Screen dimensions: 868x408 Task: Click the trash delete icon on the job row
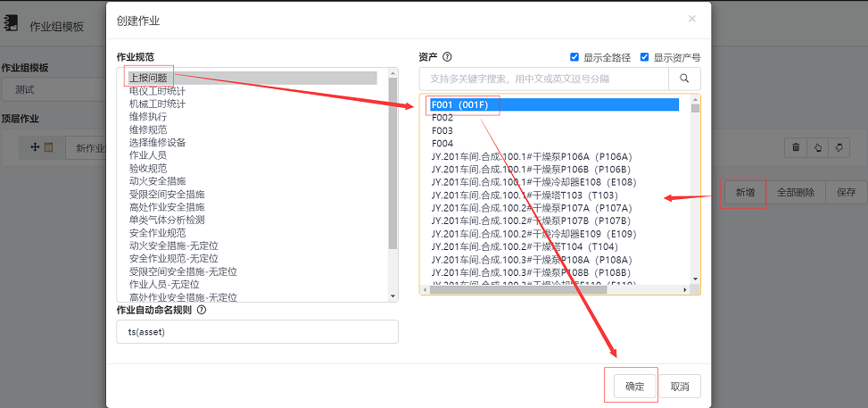(x=796, y=147)
